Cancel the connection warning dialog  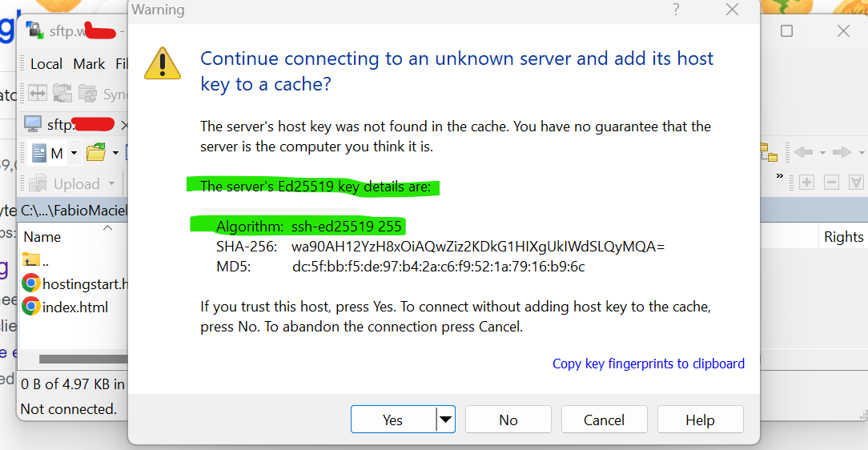pos(604,420)
